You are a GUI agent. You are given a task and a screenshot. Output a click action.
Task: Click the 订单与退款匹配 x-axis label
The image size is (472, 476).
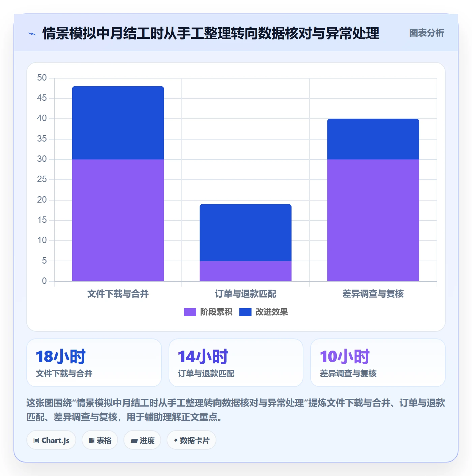245,294
